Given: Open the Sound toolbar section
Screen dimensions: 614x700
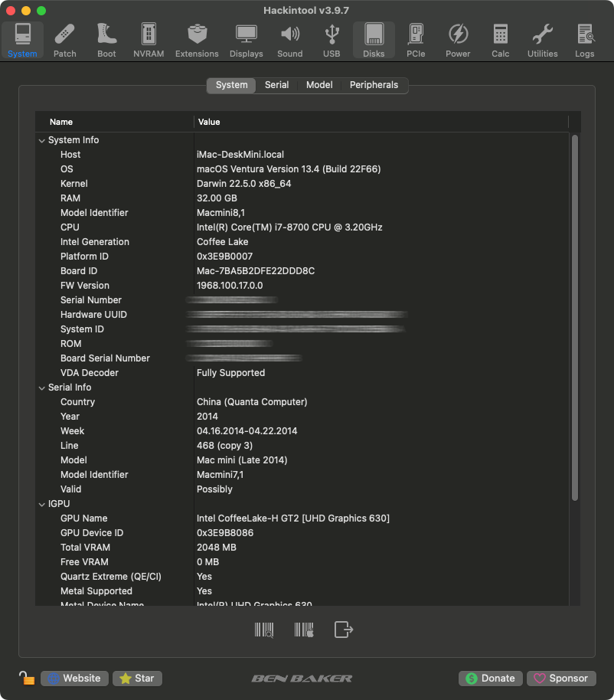Looking at the screenshot, I should pos(290,40).
